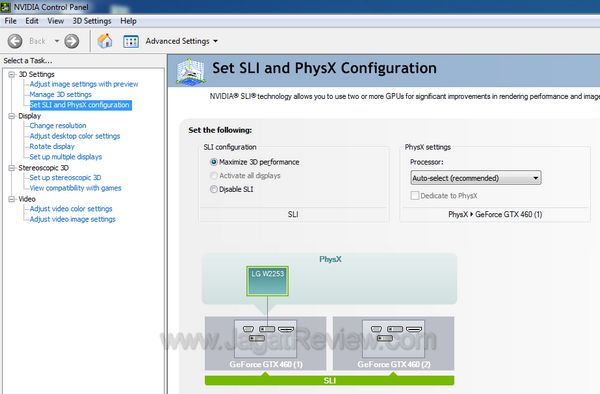600x394 pixels.
Task: Open Manage 3D settings
Action: (x=60, y=94)
